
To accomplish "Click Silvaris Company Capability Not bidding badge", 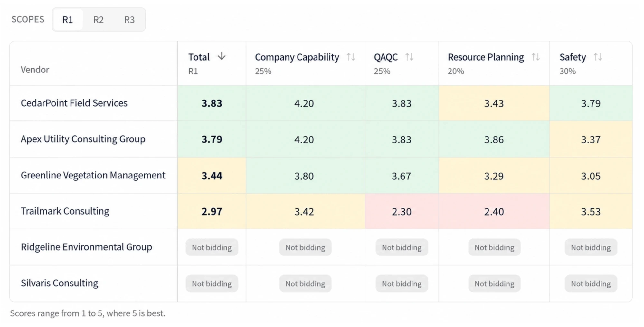I will click(x=305, y=284).
